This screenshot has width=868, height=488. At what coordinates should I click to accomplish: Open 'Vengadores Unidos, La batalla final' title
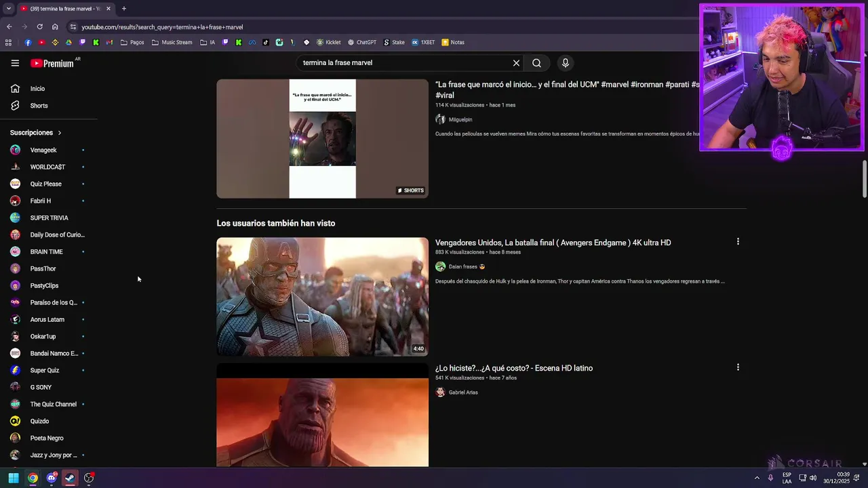click(553, 243)
